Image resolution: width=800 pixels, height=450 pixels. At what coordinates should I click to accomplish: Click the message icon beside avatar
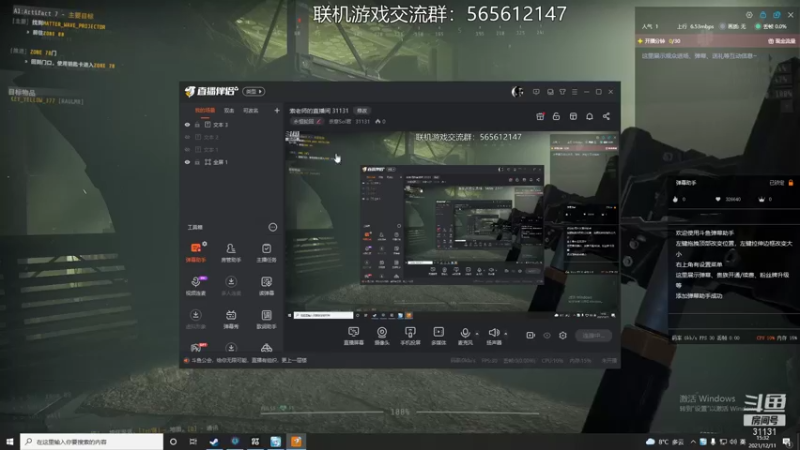(x=536, y=92)
